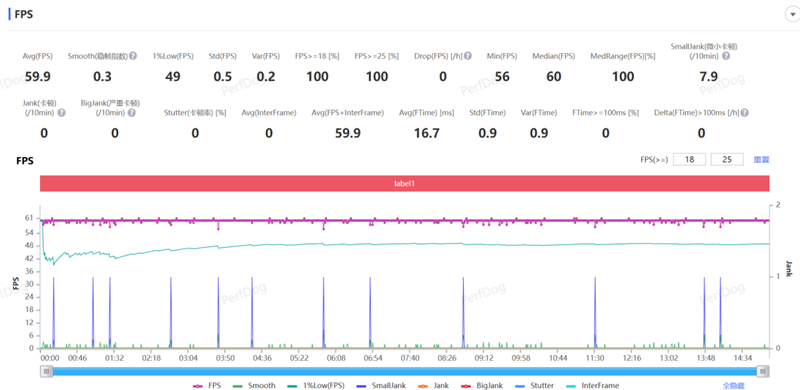Collapse FPS panel with top-right arrow
Screen dimensions: 800x390
[x=791, y=15]
